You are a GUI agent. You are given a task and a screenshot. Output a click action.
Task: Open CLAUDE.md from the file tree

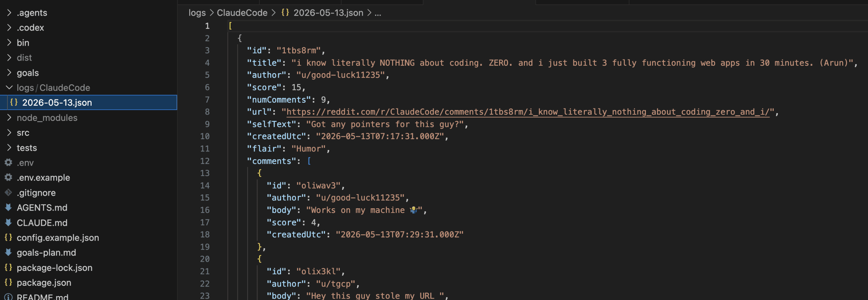point(42,223)
